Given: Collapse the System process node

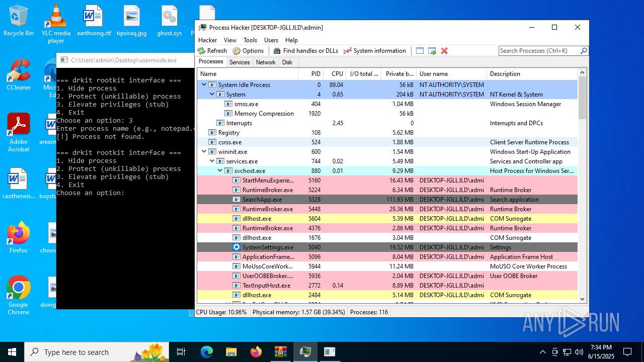Looking at the screenshot, I should (x=212, y=94).
